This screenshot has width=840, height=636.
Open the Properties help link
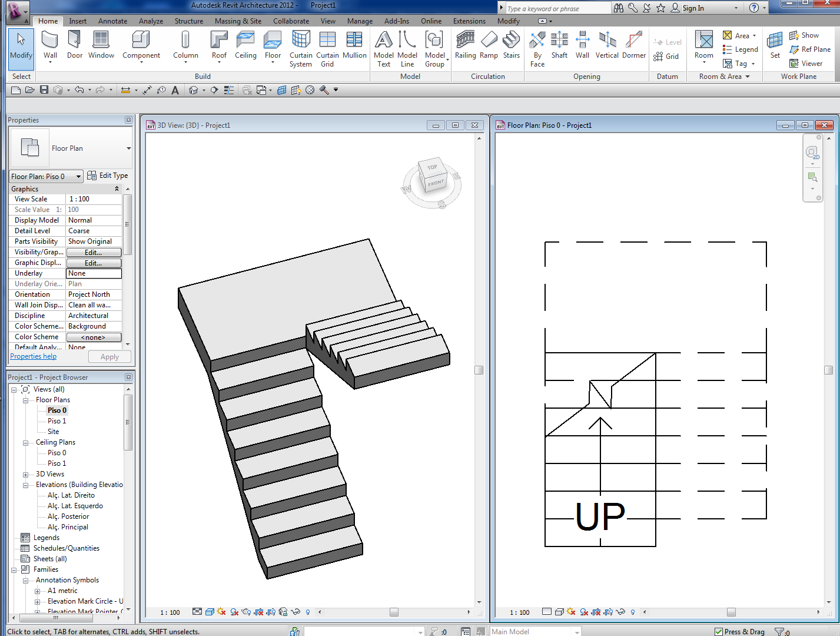pyautogui.click(x=34, y=356)
